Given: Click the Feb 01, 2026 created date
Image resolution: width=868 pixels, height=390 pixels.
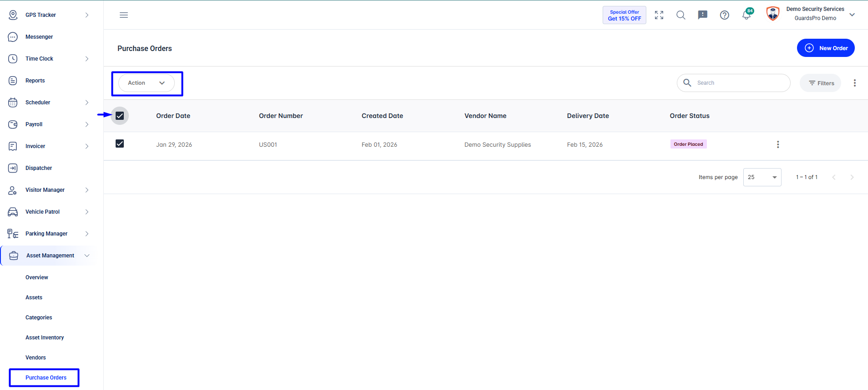Looking at the screenshot, I should [x=380, y=144].
